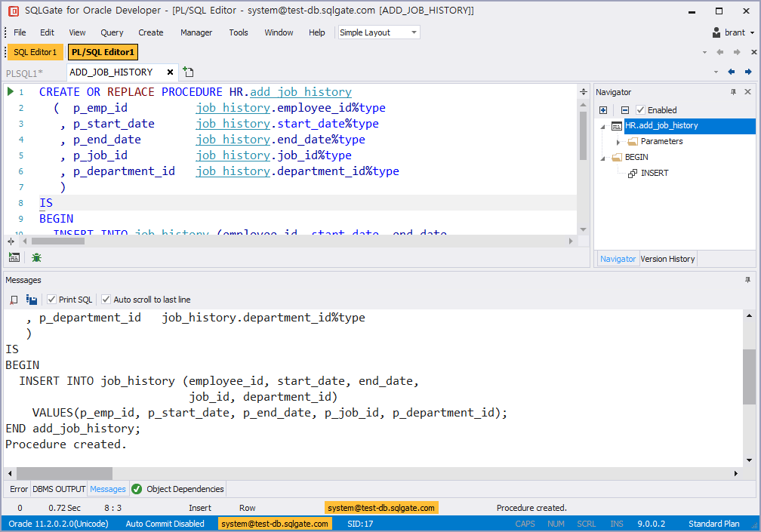Expand all nodes in Navigator
Screen dimensions: 761x532
[x=603, y=110]
